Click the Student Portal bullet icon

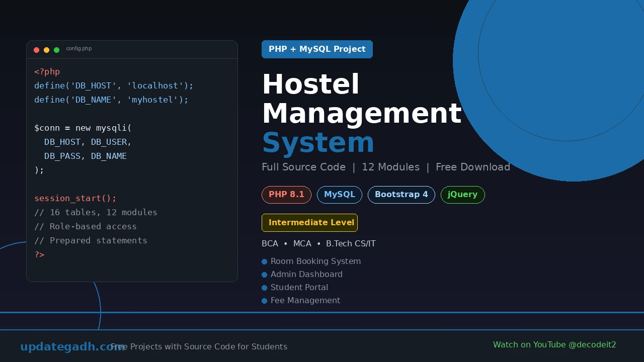tap(264, 288)
